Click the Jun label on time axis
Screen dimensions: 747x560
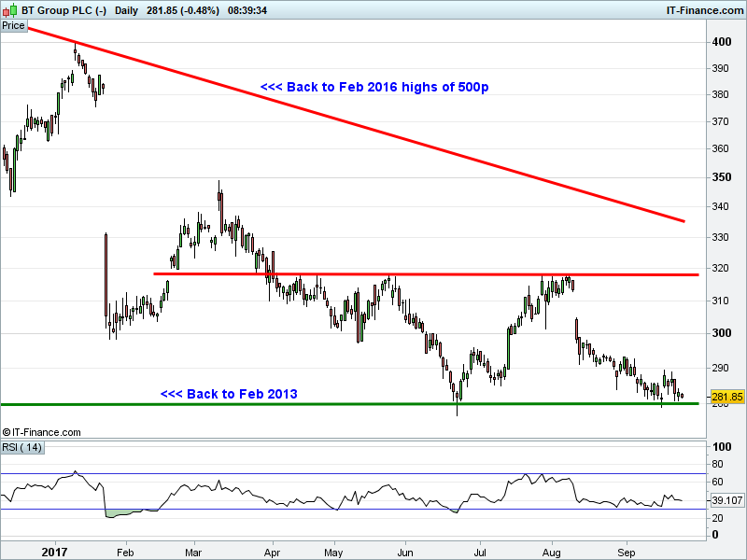(x=405, y=553)
